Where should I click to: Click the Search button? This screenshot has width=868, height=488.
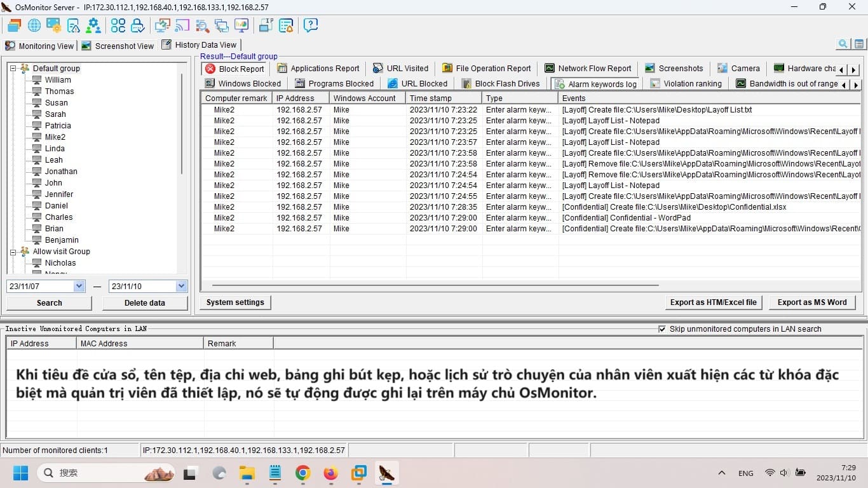[50, 303]
